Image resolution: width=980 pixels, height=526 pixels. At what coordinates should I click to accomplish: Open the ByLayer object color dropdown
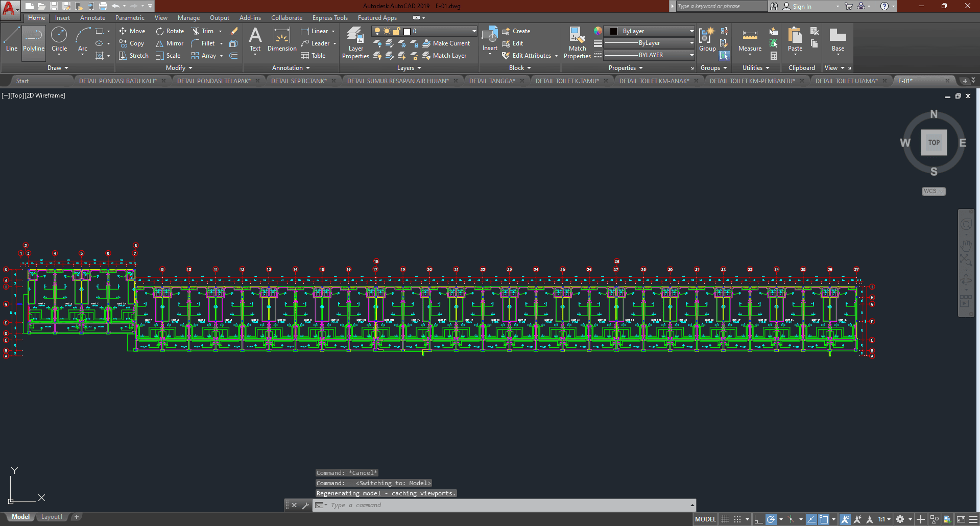click(x=691, y=31)
